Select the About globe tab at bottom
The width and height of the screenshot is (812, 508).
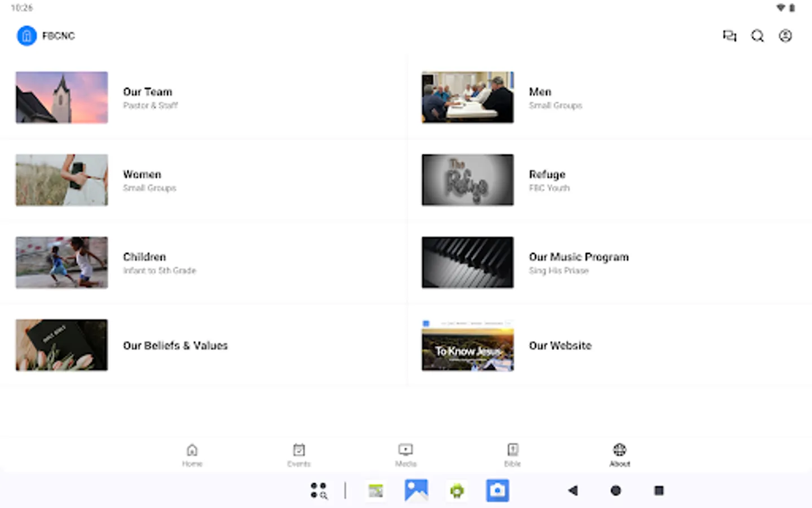pyautogui.click(x=619, y=454)
